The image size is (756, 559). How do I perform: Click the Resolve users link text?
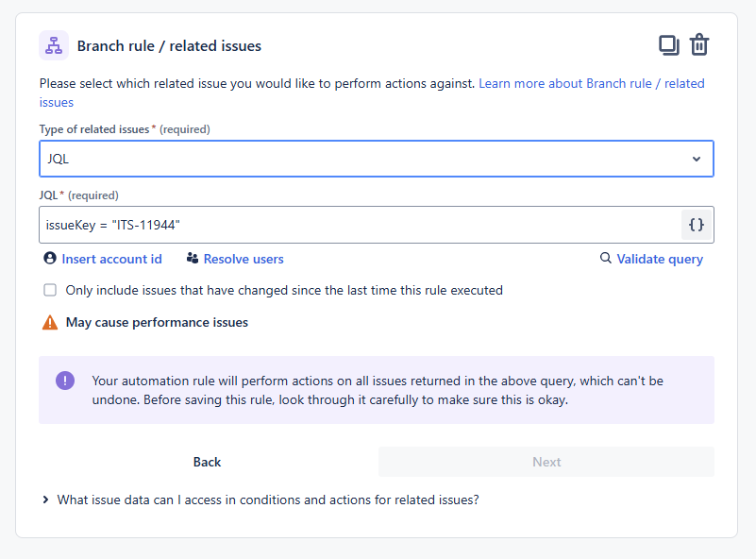pyautogui.click(x=244, y=259)
